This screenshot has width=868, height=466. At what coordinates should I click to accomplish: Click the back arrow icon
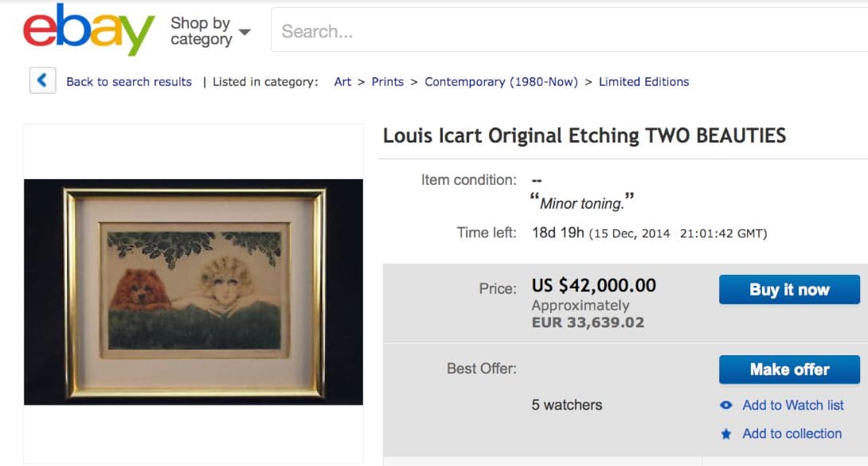pos(42,80)
